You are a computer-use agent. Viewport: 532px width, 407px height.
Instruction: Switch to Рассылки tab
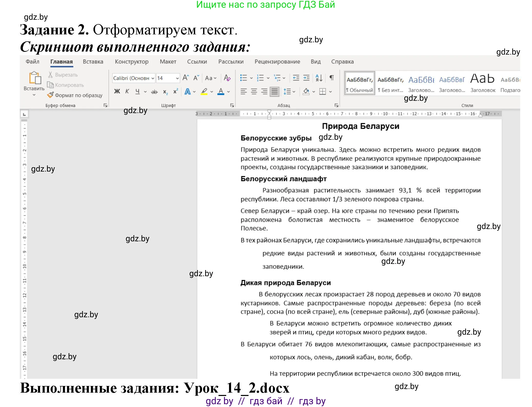click(231, 62)
